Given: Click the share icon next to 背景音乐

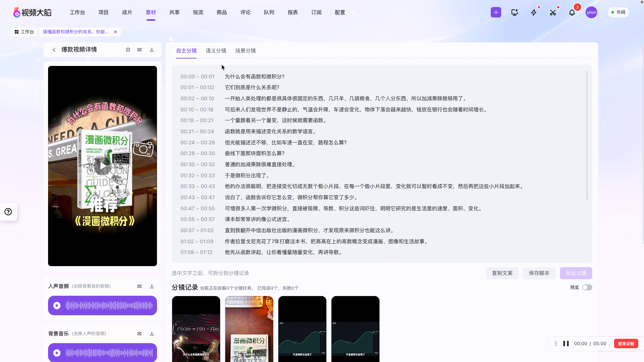Looking at the screenshot, I should tap(139, 334).
